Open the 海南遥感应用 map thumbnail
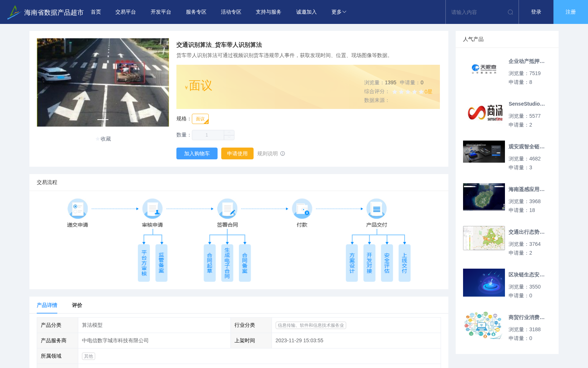This screenshot has width=588, height=368. 484,197
